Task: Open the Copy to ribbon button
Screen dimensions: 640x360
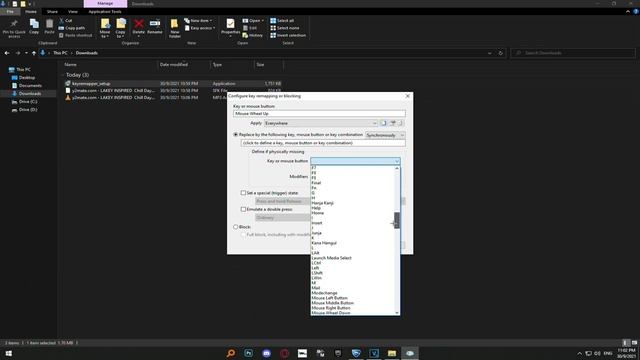Action: point(120,29)
